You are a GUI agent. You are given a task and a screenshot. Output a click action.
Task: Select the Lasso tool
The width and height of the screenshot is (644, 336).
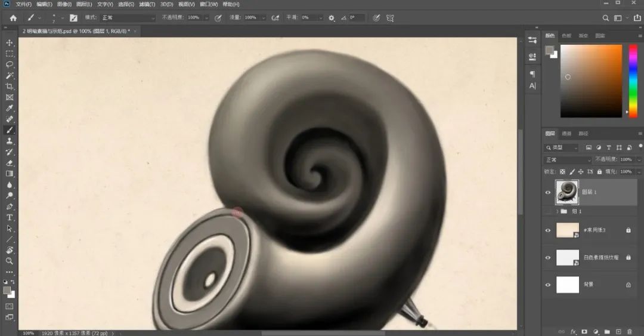pyautogui.click(x=10, y=64)
